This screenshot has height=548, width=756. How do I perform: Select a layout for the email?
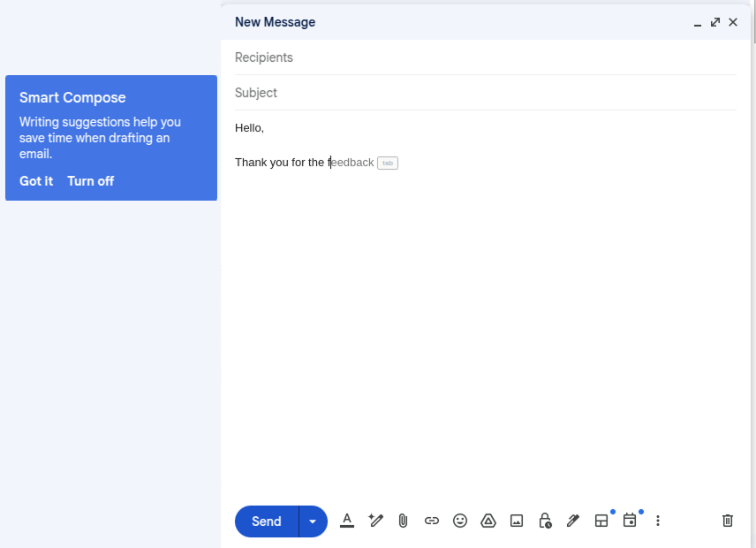(x=601, y=521)
